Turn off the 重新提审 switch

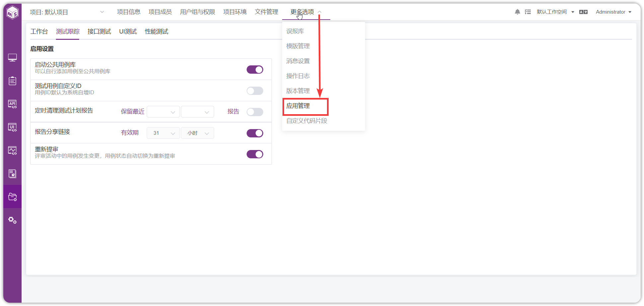pos(255,154)
